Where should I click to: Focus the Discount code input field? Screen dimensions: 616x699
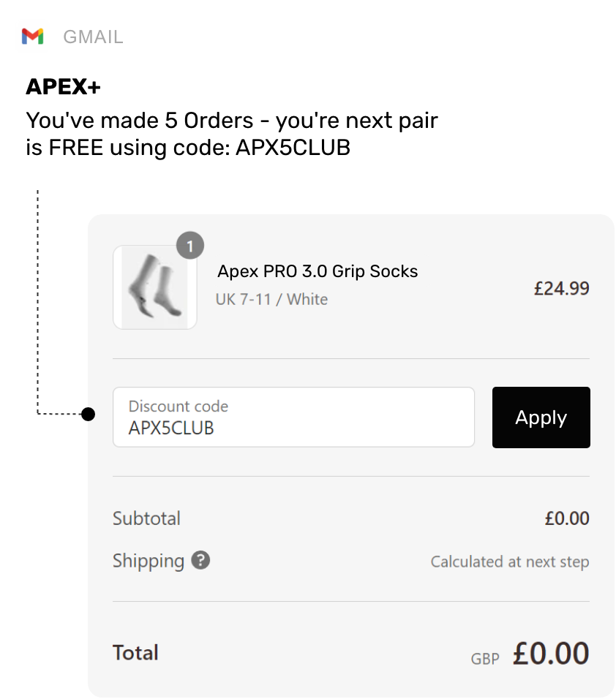pyautogui.click(x=293, y=417)
